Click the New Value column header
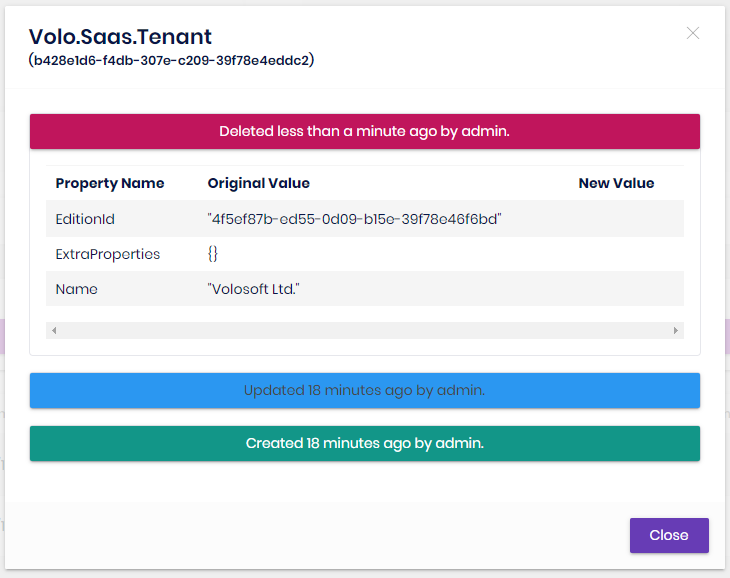This screenshot has width=730, height=578. point(616,183)
